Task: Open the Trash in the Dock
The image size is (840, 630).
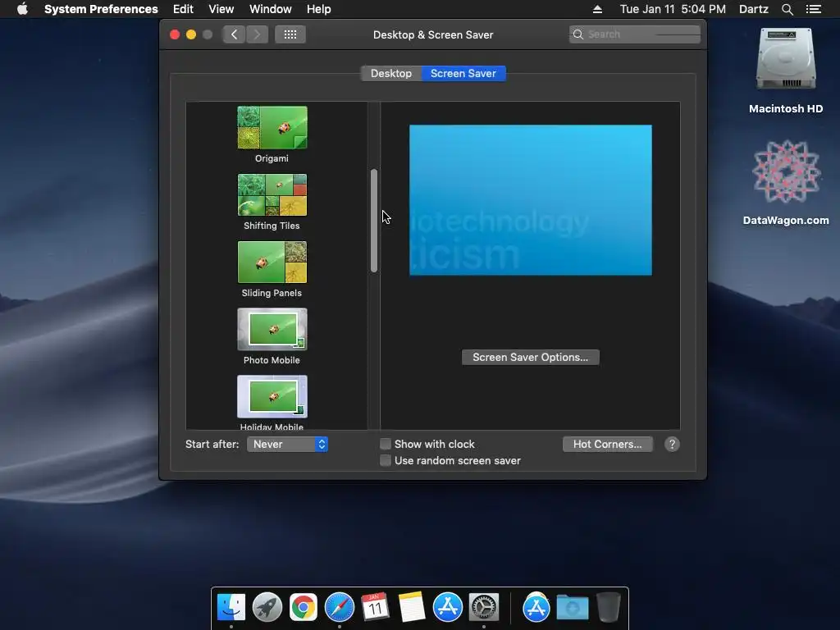Action: click(609, 607)
